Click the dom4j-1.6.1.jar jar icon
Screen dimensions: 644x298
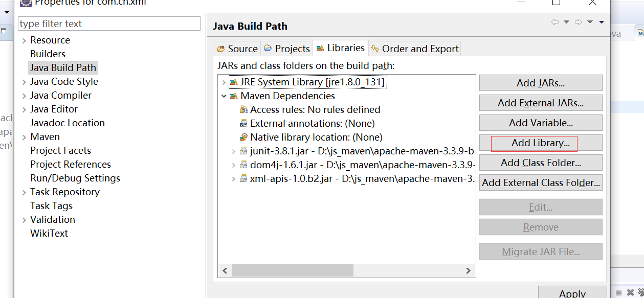point(243,165)
